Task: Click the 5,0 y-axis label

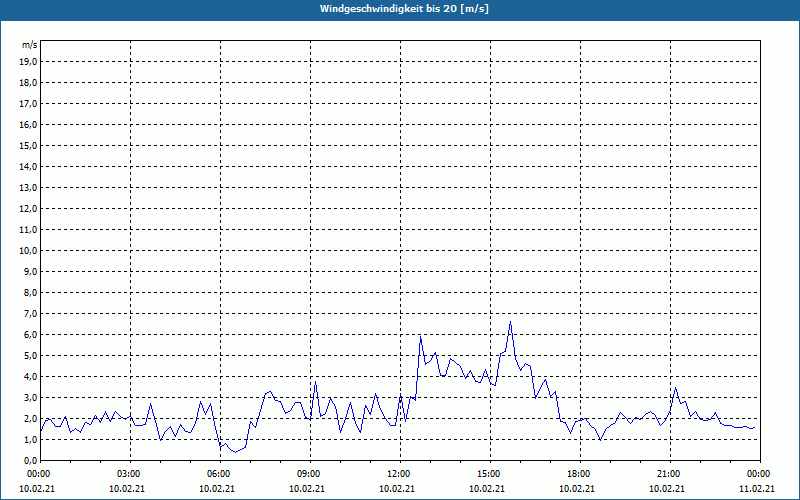Action: click(x=30, y=355)
